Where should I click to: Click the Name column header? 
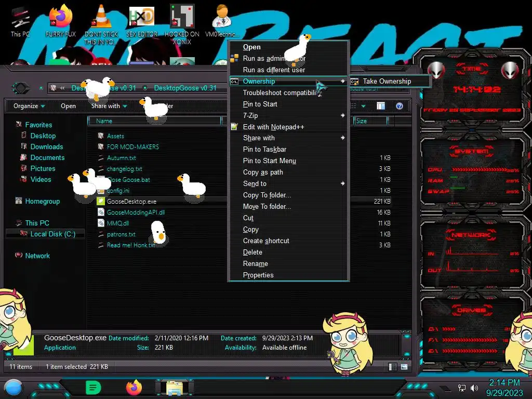pos(154,121)
